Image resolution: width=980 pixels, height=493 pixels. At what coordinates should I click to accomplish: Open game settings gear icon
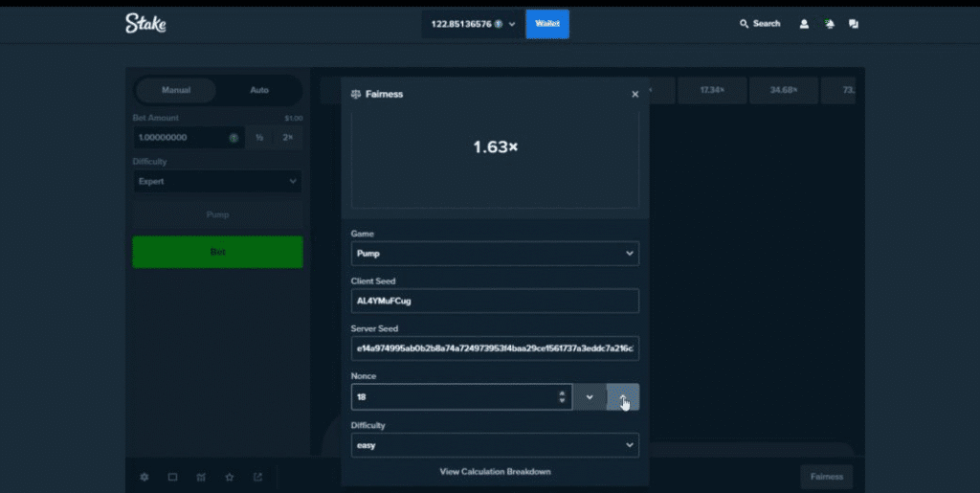point(145,477)
